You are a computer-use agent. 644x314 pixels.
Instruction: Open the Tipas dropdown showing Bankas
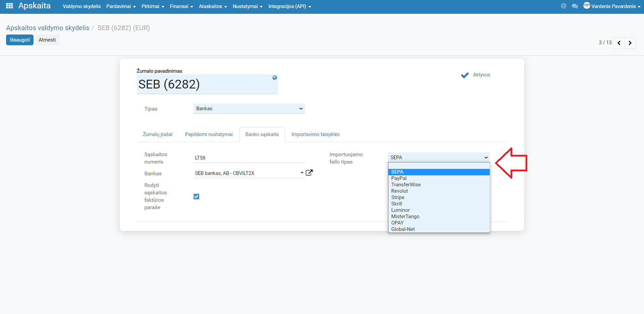(249, 109)
